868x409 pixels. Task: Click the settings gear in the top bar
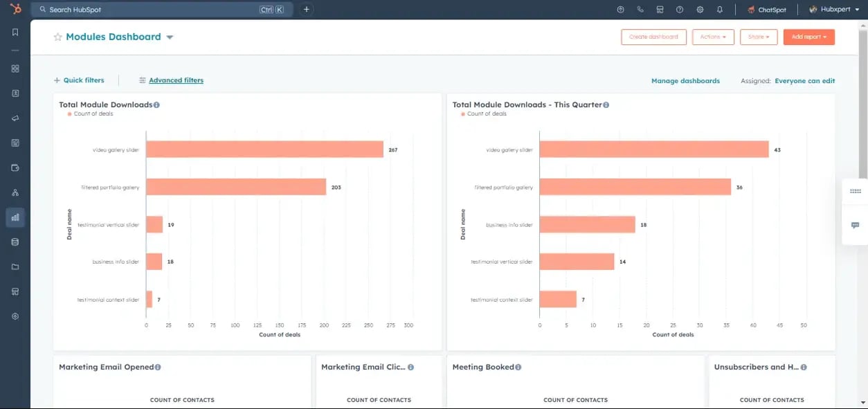pos(700,10)
